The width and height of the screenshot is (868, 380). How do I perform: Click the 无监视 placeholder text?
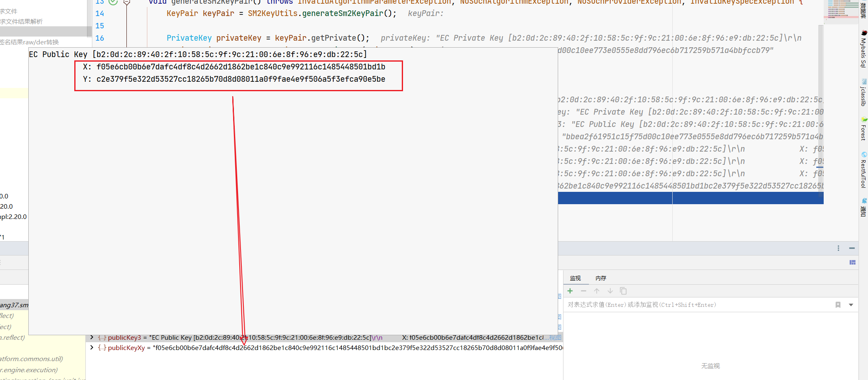pos(710,366)
